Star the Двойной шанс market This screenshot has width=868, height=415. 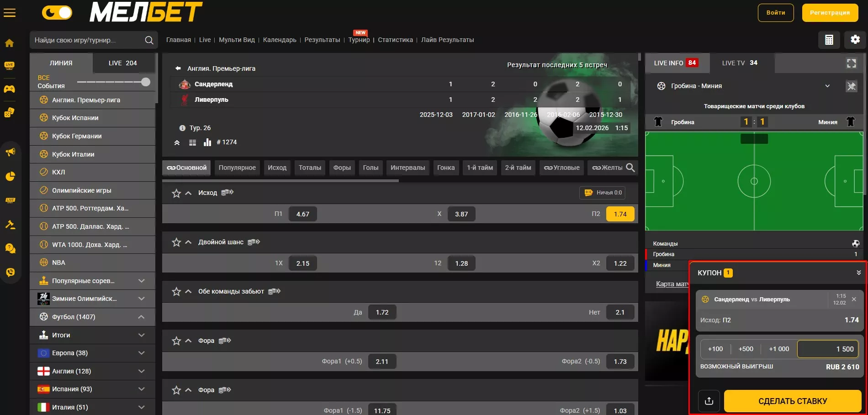coord(176,242)
